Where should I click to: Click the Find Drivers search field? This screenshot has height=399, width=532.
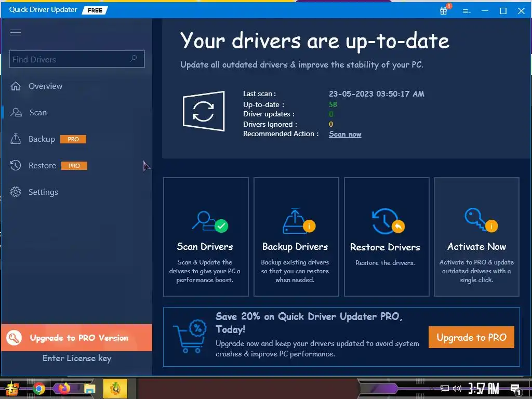pos(77,59)
